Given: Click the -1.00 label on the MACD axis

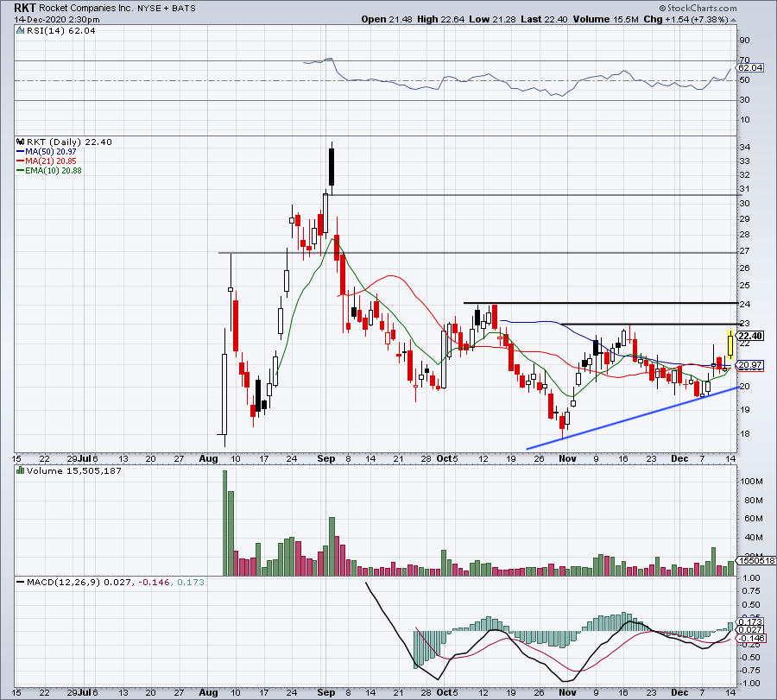Looking at the screenshot, I should point(751,683).
